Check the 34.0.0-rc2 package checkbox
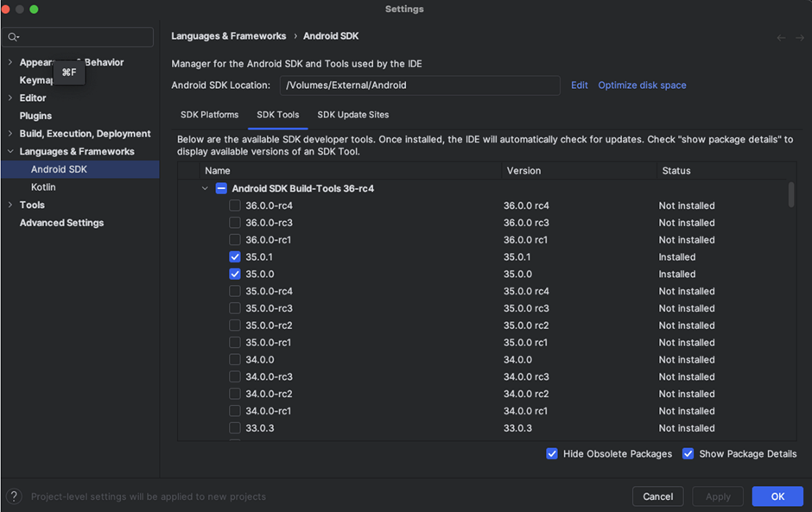Viewport: 812px width, 512px height. point(235,394)
